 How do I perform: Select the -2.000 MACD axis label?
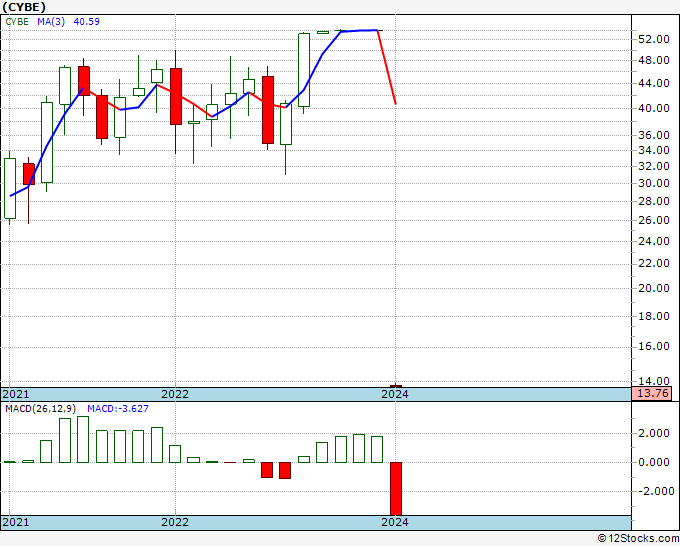pos(654,491)
